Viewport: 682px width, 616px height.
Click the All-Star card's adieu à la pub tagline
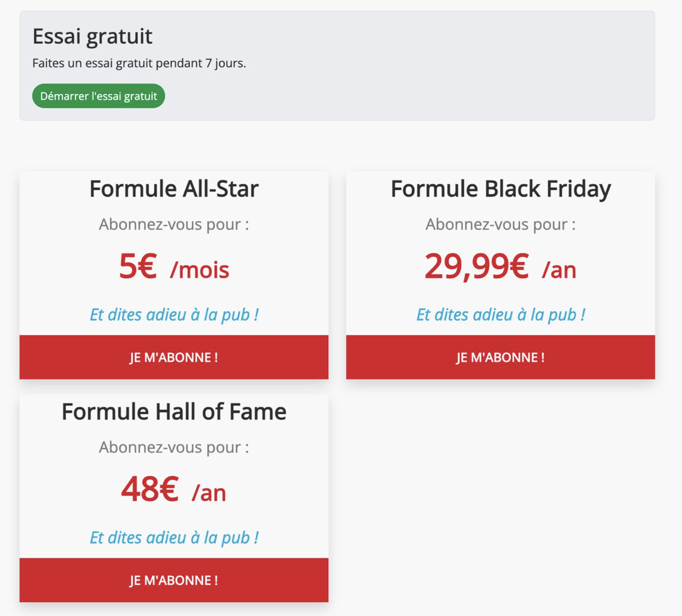click(x=174, y=315)
